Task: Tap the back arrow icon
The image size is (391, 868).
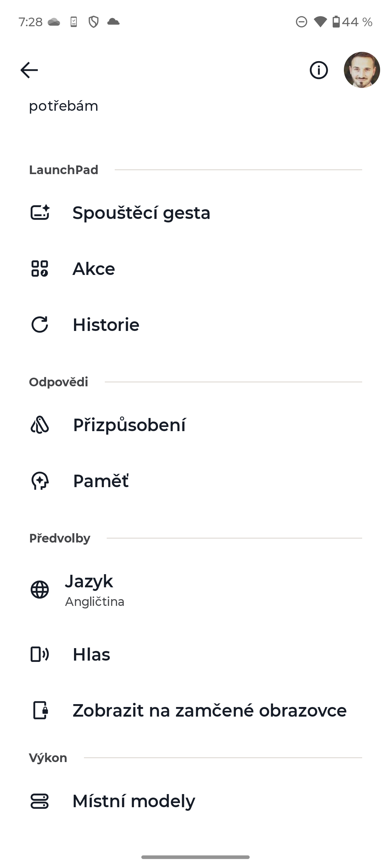Action: coord(29,70)
